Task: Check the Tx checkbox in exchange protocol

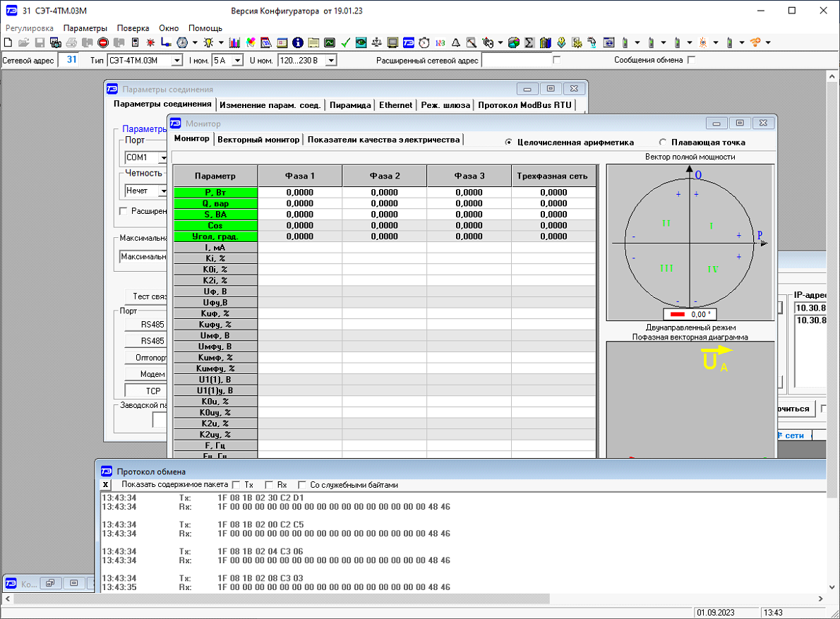Action: [236, 485]
